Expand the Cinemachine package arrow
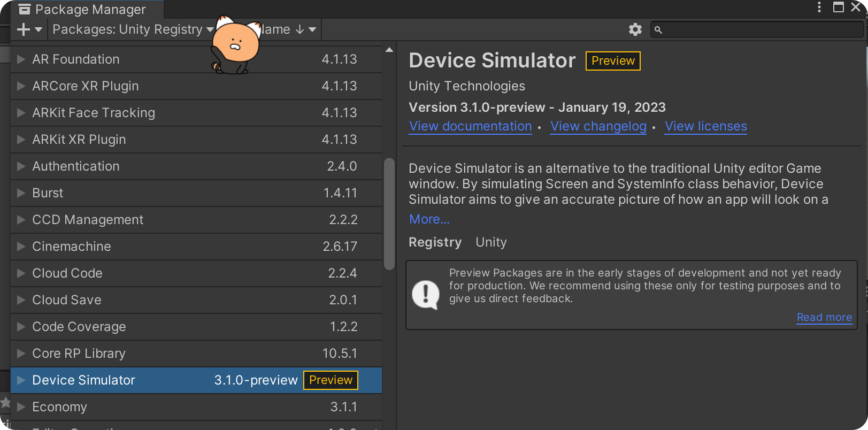 pyautogui.click(x=21, y=247)
